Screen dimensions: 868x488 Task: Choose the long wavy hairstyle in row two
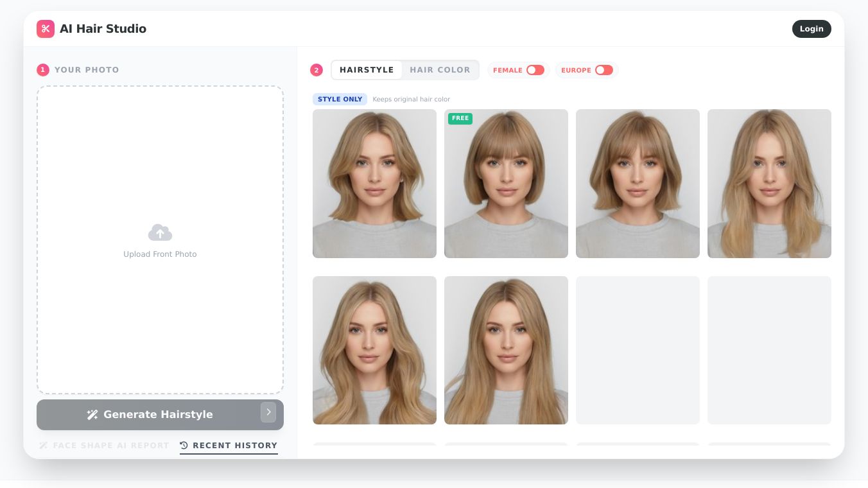pyautogui.click(x=374, y=350)
